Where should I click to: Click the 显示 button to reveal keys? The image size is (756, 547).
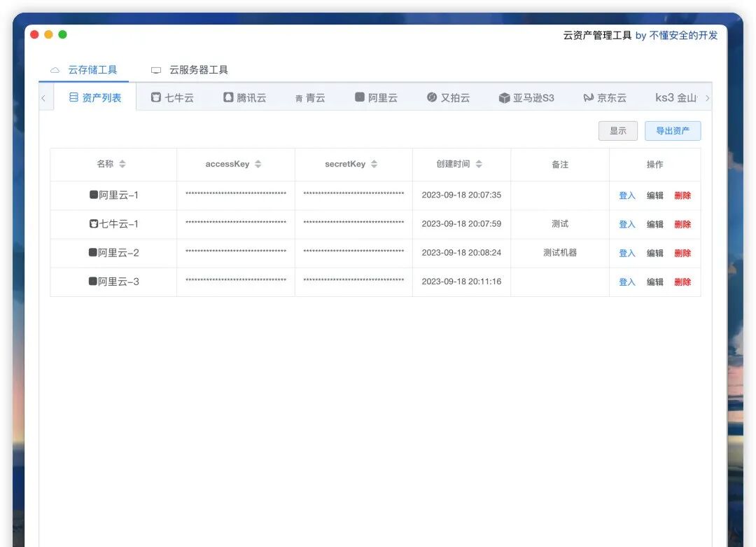coord(617,131)
